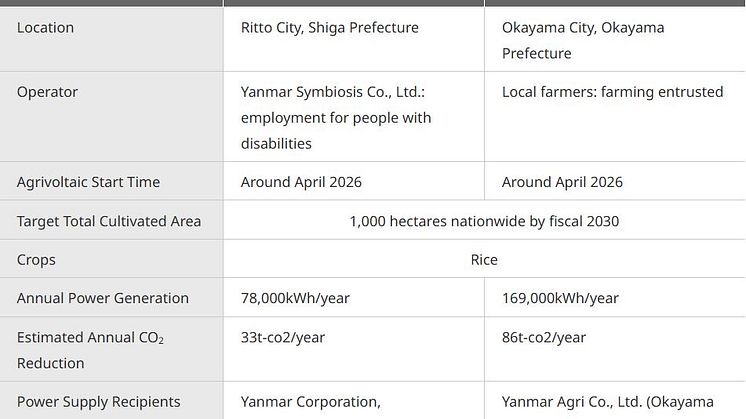
Task: Click the Local farmers: farming entrusted cell
Action: tap(615, 117)
